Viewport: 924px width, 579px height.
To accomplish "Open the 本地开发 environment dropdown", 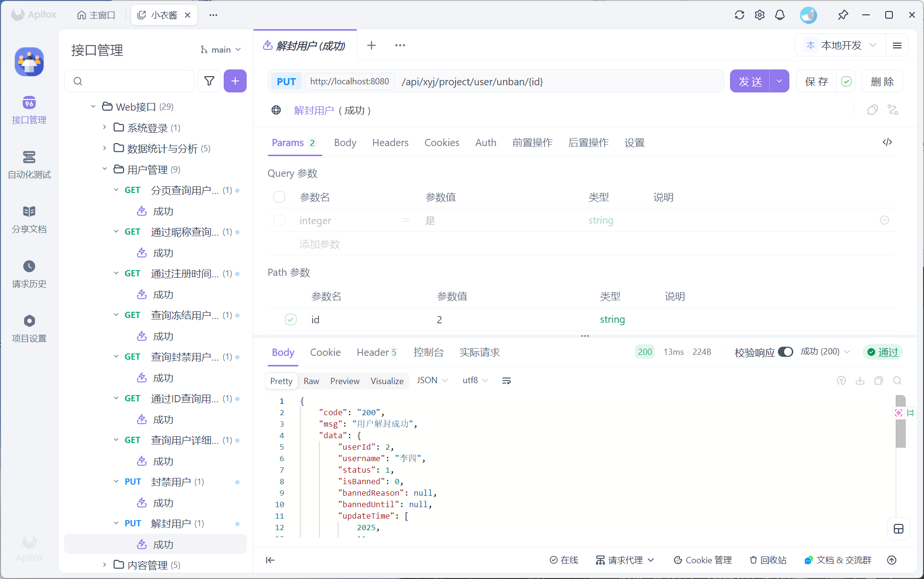I will click(841, 45).
